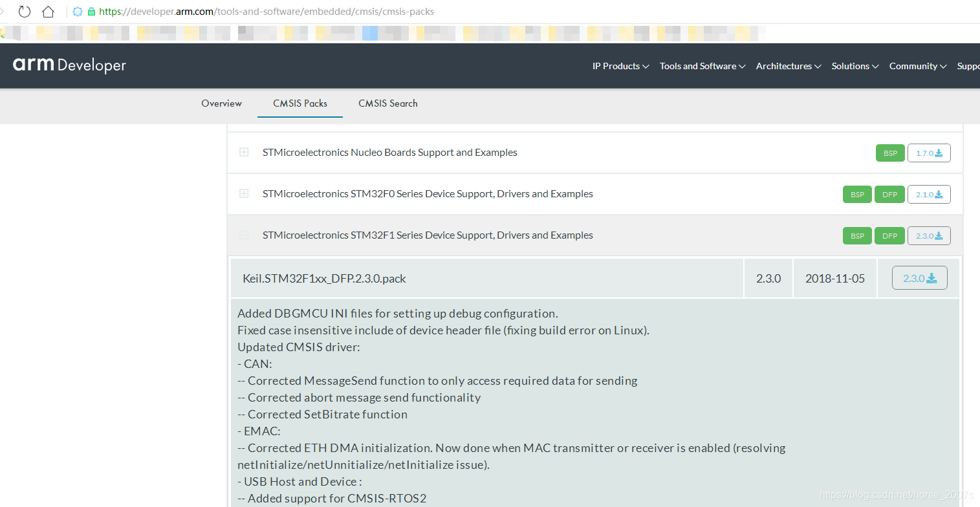980x507 pixels.
Task: Click STM32F1 Series Device Support title
Action: 428,235
